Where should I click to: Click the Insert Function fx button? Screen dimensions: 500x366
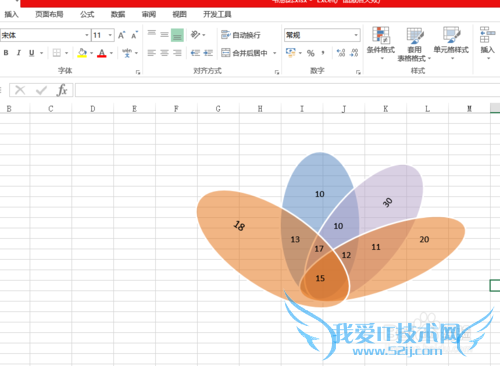(62, 90)
